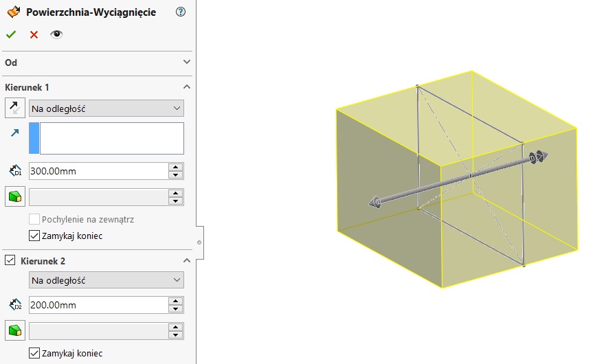The image size is (595, 364).
Task: Open Kierunek 2 end condition dropdown
Action: point(106,280)
